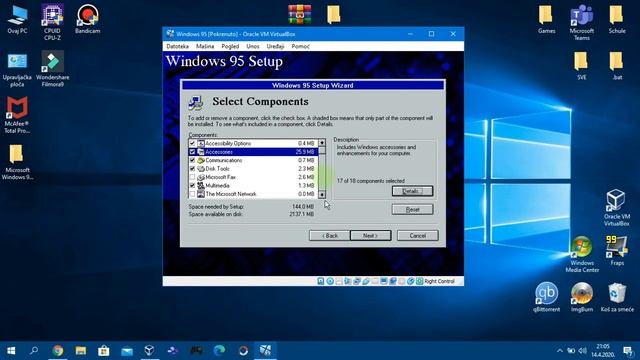Viewport: 640px width, 360px height.
Task: Select the McAfee Total Protection shortcut
Action: tap(17, 116)
